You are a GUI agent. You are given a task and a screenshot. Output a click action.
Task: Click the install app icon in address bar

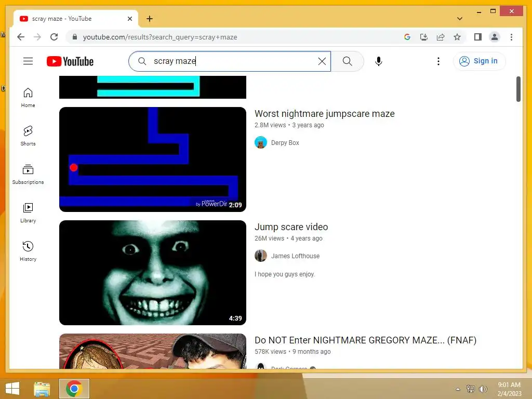click(424, 37)
